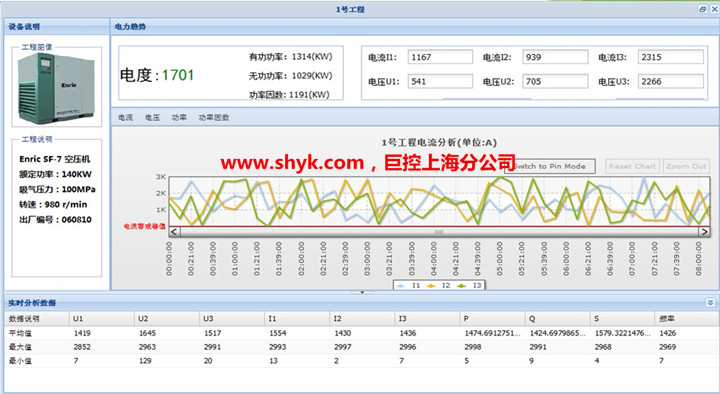This screenshot has height=394, width=720.
Task: Collapse the 实时分析数据 panel with double-chevron icon
Action: pyautogui.click(x=710, y=302)
